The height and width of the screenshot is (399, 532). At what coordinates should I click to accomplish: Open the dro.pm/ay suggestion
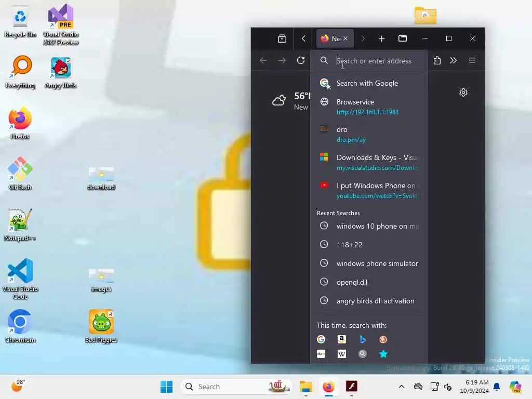(368, 135)
